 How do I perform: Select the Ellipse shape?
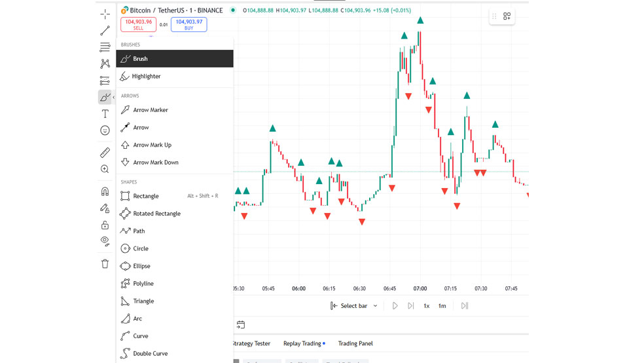175,266
